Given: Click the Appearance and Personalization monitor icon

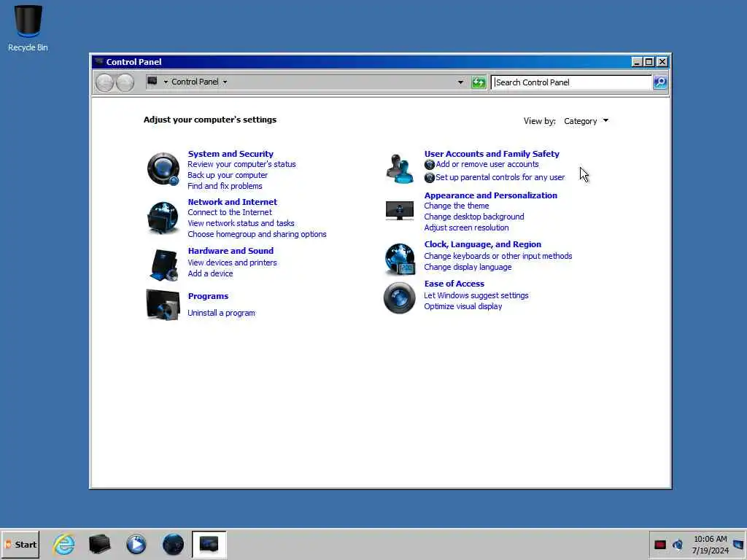Looking at the screenshot, I should coord(399,211).
